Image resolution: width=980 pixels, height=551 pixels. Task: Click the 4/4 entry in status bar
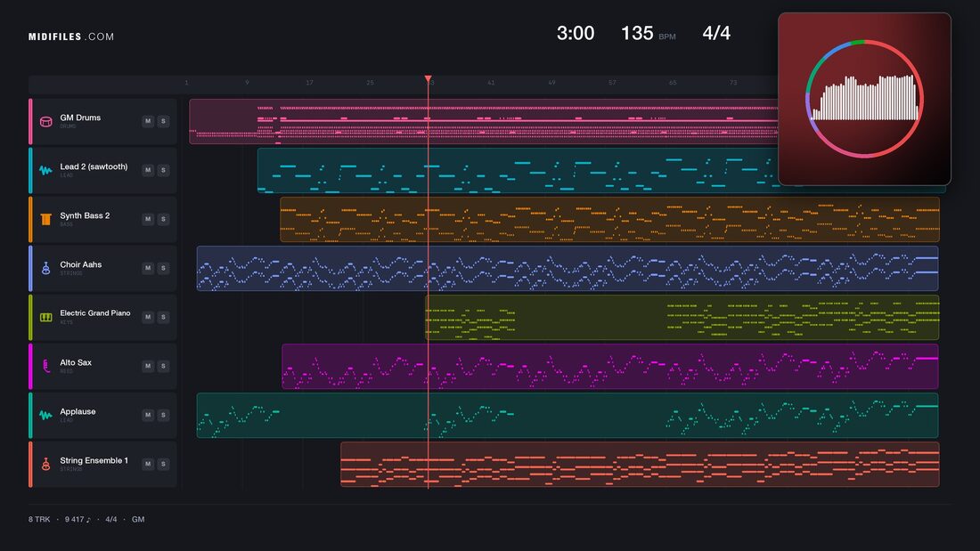pos(111,519)
